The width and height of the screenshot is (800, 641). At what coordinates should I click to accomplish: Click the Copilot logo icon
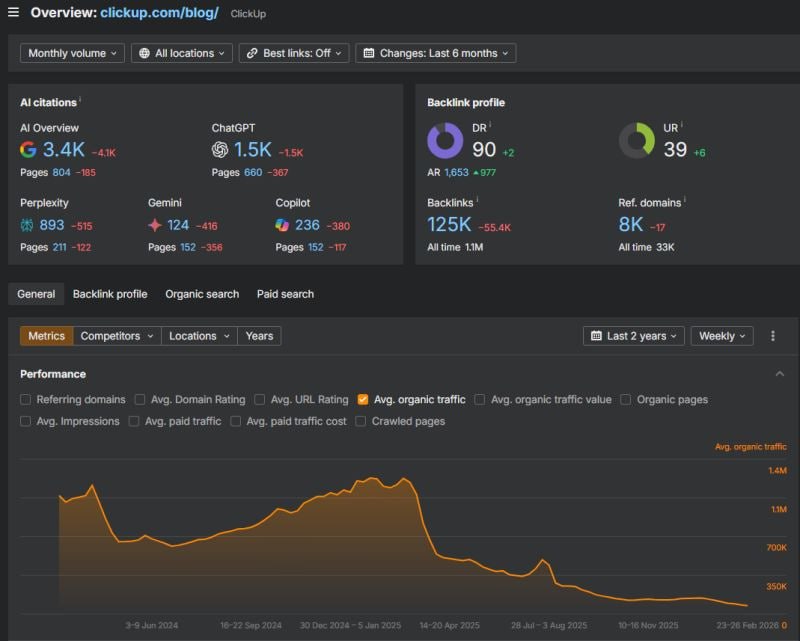283,225
